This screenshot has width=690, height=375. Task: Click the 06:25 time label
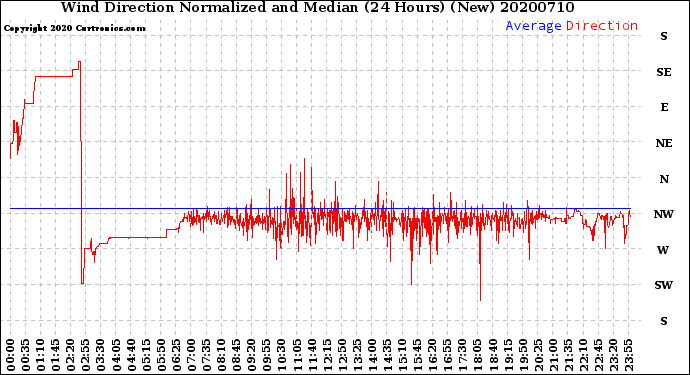coord(176,355)
